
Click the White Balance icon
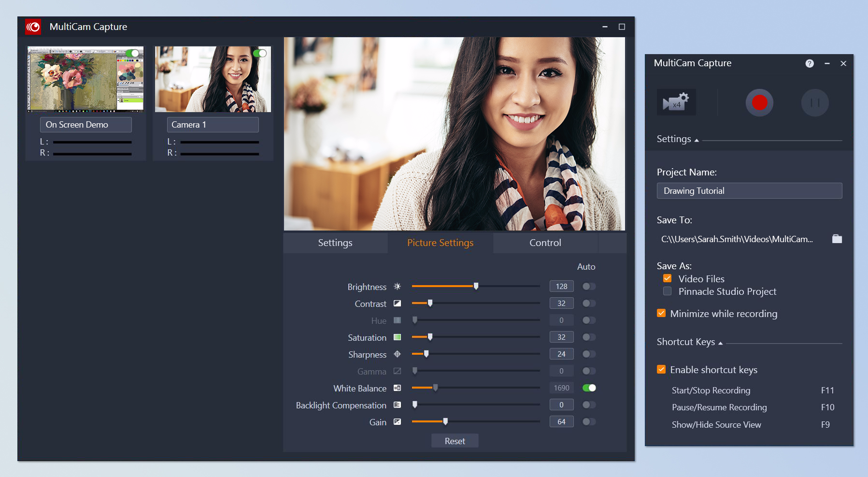[x=397, y=388]
